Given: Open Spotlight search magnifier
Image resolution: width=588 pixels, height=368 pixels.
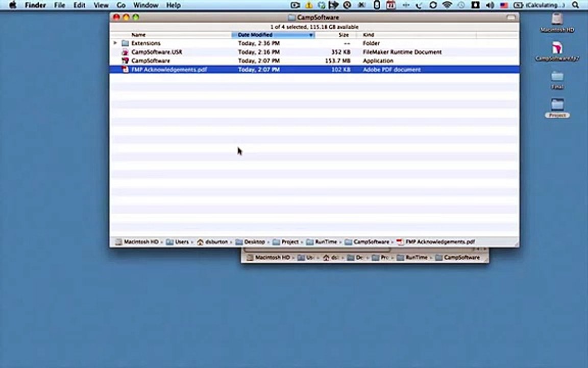Looking at the screenshot, I should tap(575, 5).
